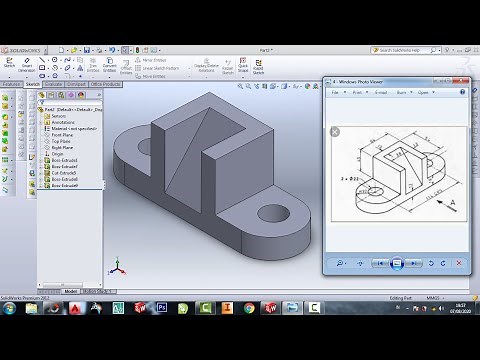The image size is (480, 360).
Task: Click the Convert Entities tool
Action: click(109, 65)
